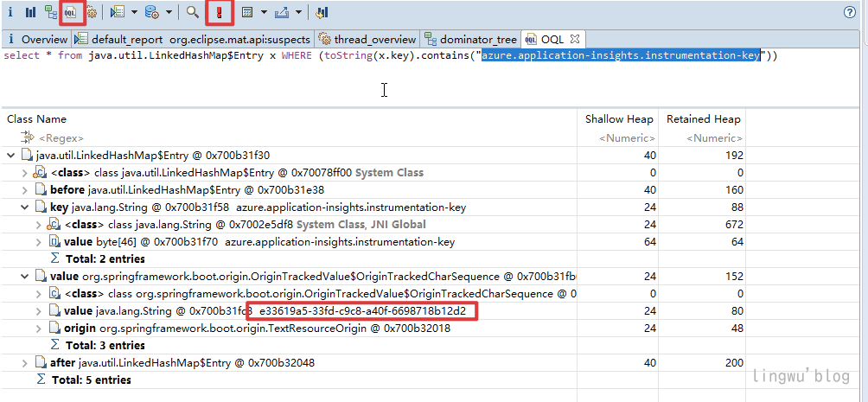868x402 pixels.
Task: Switch to the dominator_tree tab
Action: [470, 39]
